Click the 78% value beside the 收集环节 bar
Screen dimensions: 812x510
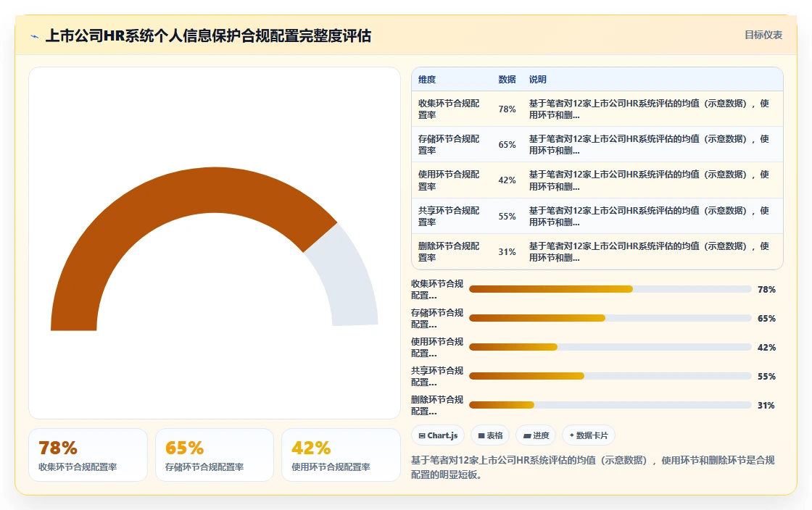pos(766,290)
